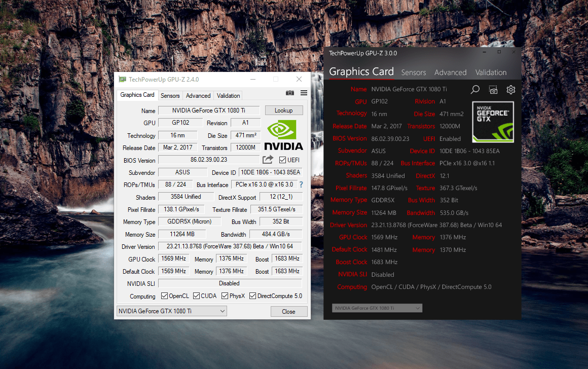Switch to Advanced tab in GPU-Z 3.0.0
The image size is (588, 369).
pos(450,72)
